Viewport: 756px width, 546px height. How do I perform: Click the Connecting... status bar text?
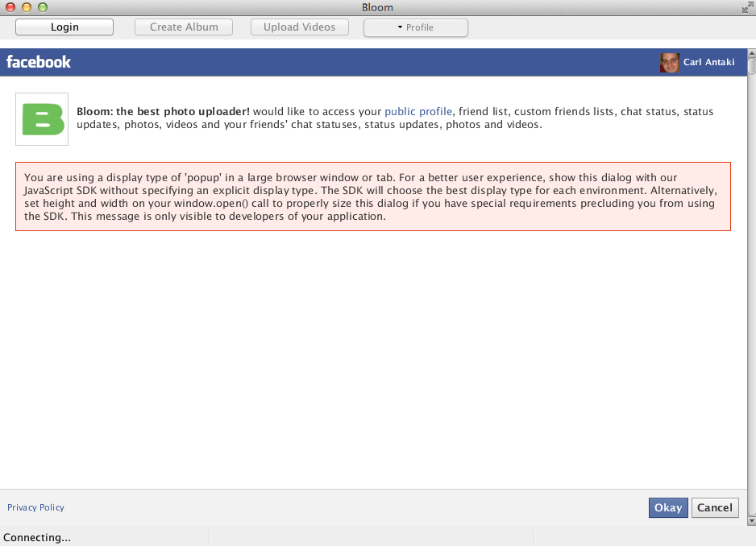[x=37, y=537]
